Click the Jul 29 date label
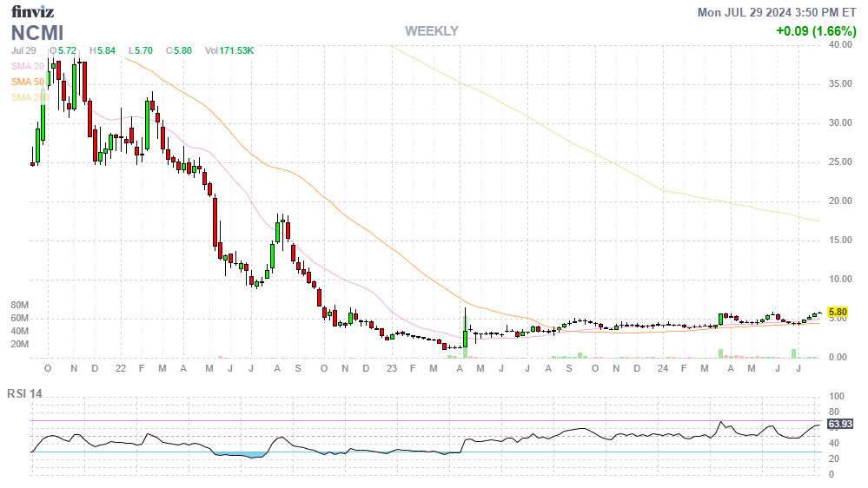The height and width of the screenshot is (488, 868). click(23, 51)
